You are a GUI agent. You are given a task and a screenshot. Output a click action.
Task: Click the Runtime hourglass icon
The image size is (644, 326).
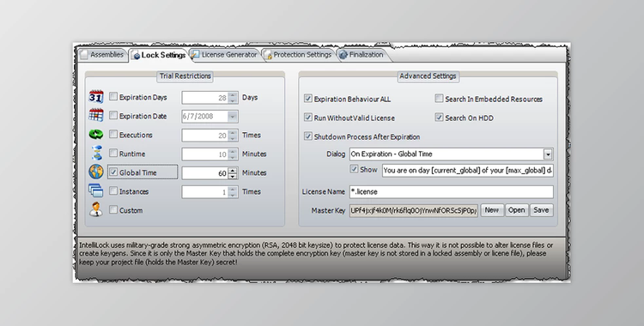[x=97, y=154]
